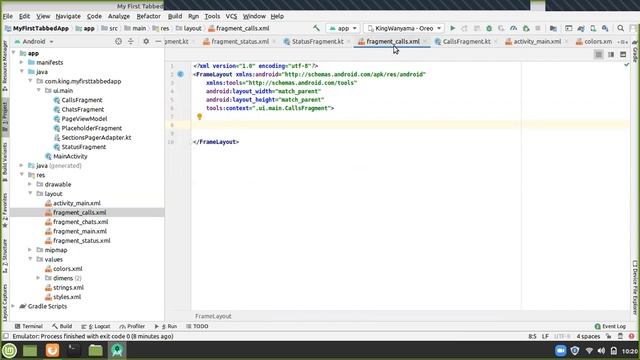Expand the dimens node
640x360 pixels.
click(x=39, y=278)
